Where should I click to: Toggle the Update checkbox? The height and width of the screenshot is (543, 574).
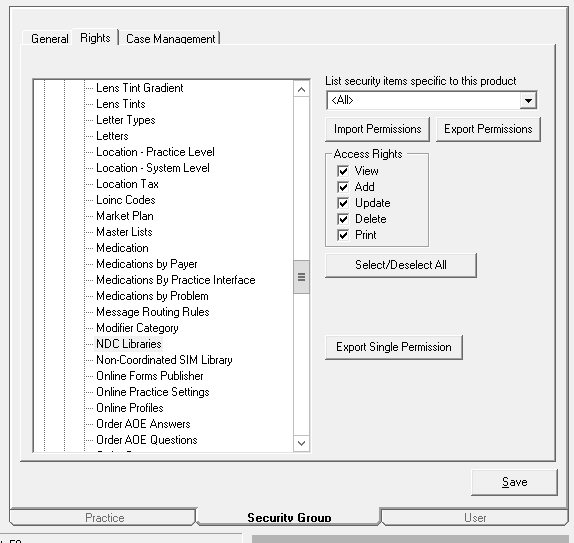pos(343,203)
